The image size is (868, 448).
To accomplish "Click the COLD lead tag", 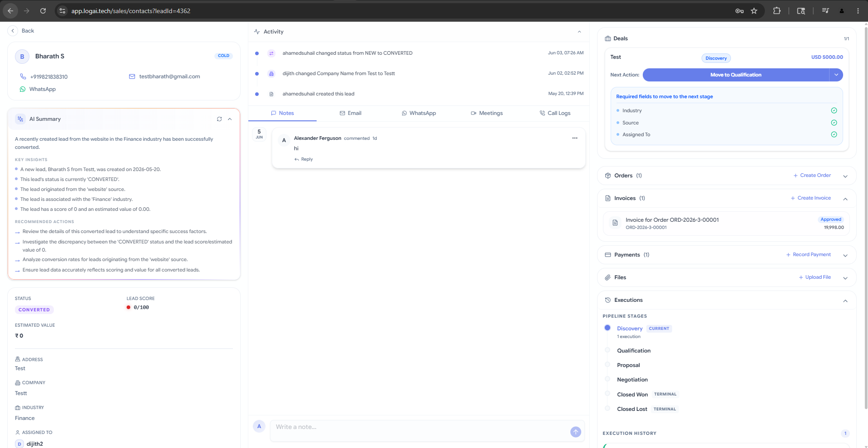I will tap(223, 56).
